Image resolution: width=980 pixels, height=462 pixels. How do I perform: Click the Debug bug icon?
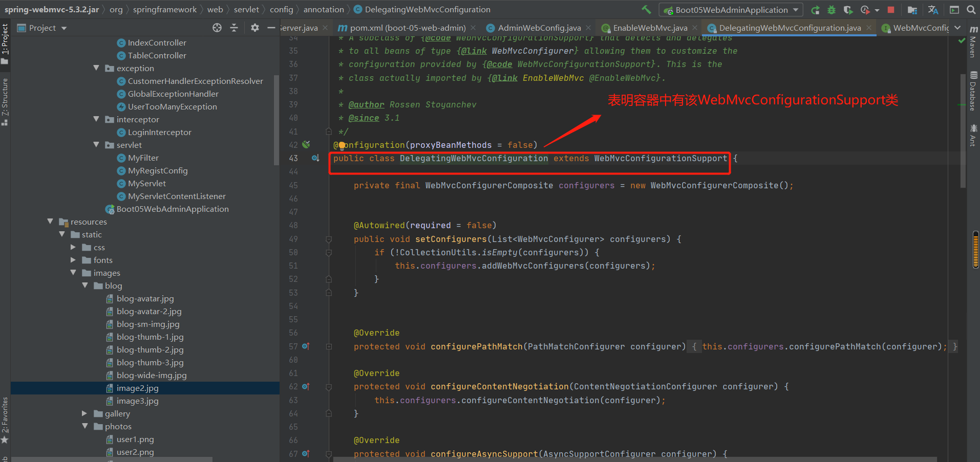pos(832,10)
